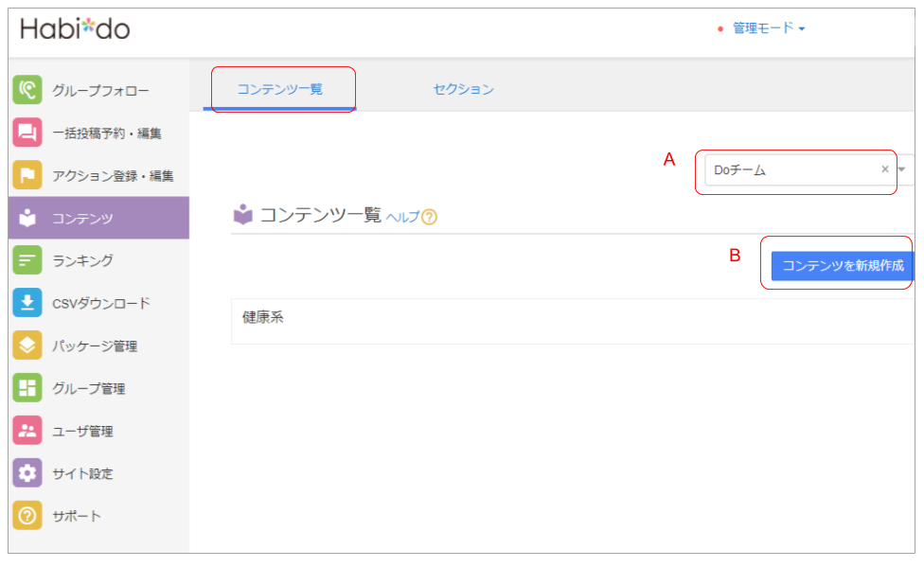The image size is (924, 567).
Task: Click the グループ管理 grid icon
Action: [27, 388]
